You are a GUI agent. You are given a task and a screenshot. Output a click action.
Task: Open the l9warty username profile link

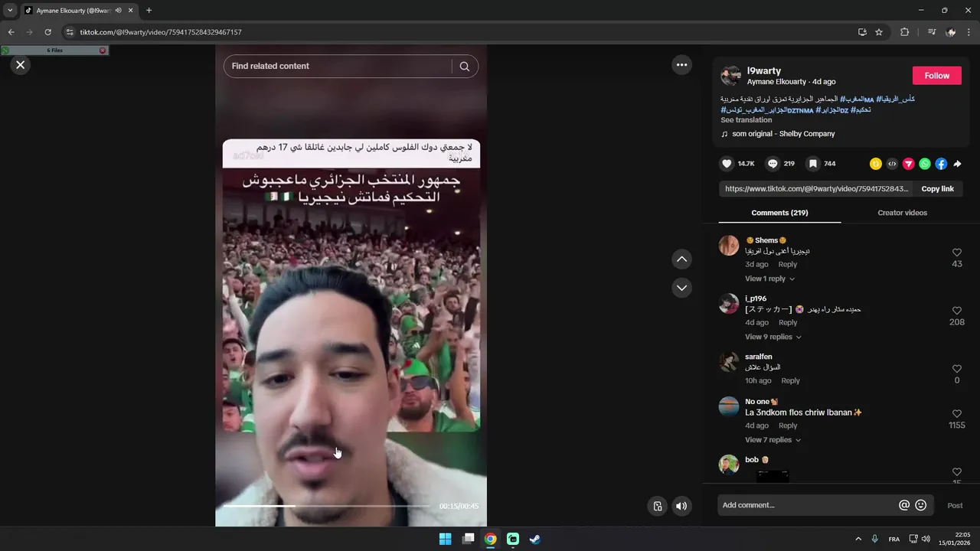tap(764, 71)
